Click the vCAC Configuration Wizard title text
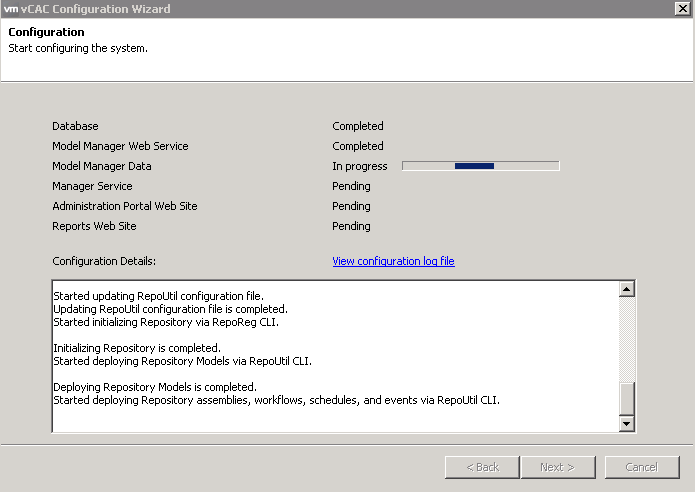Image resolution: width=695 pixels, height=492 pixels. (95, 9)
